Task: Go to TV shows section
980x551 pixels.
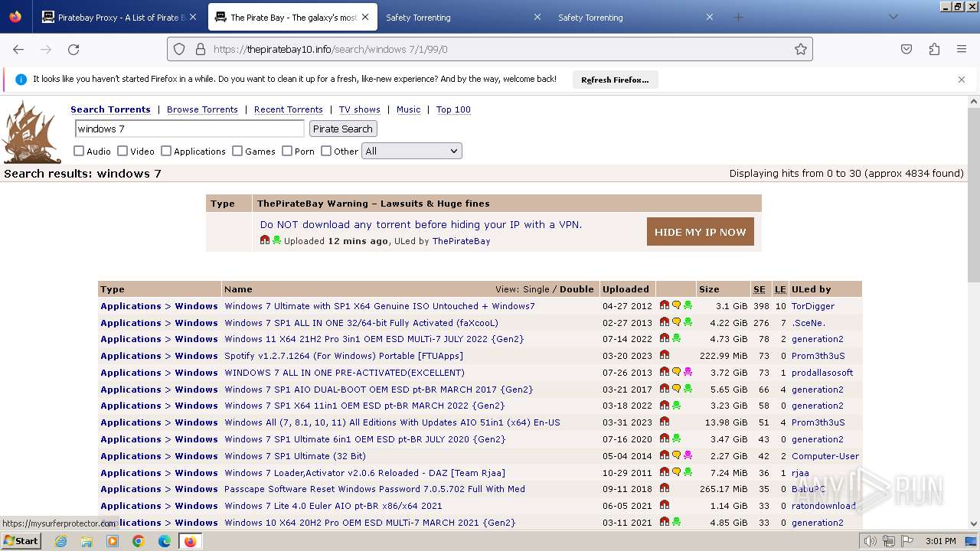Action: coord(360,109)
